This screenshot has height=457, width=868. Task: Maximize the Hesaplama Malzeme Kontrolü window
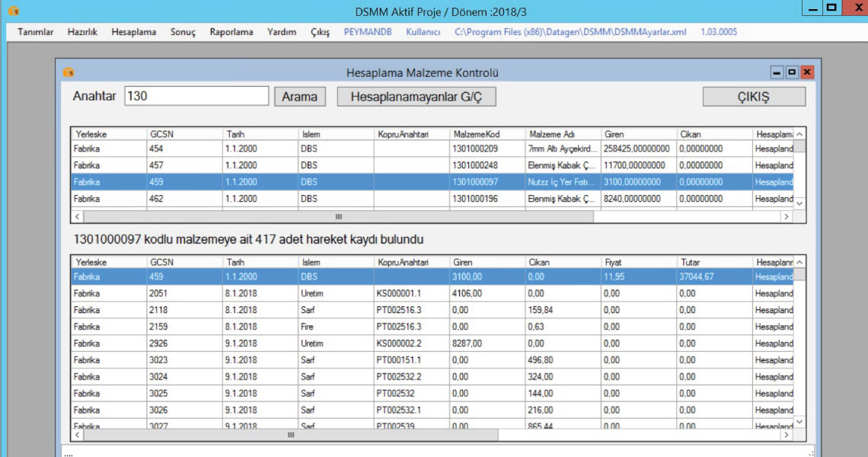[792, 72]
